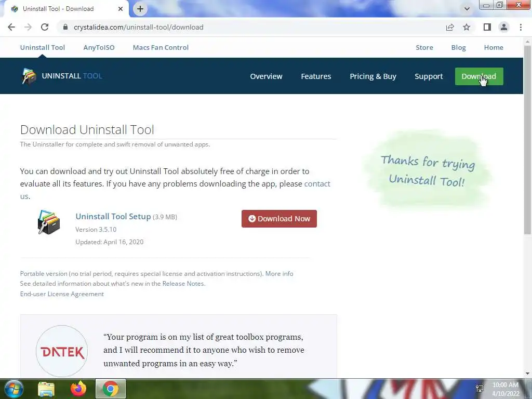532x399 pixels.
Task: Click the red Download Now button
Action: click(x=279, y=219)
